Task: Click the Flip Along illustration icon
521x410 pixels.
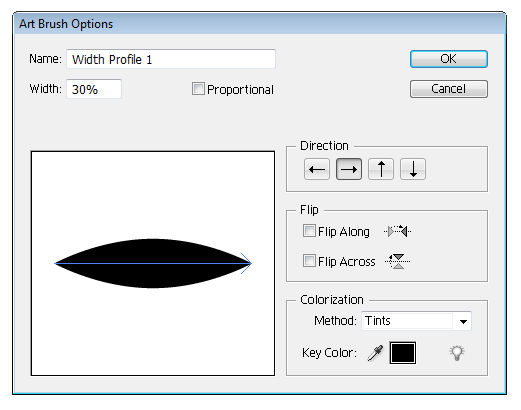Action: pos(397,231)
